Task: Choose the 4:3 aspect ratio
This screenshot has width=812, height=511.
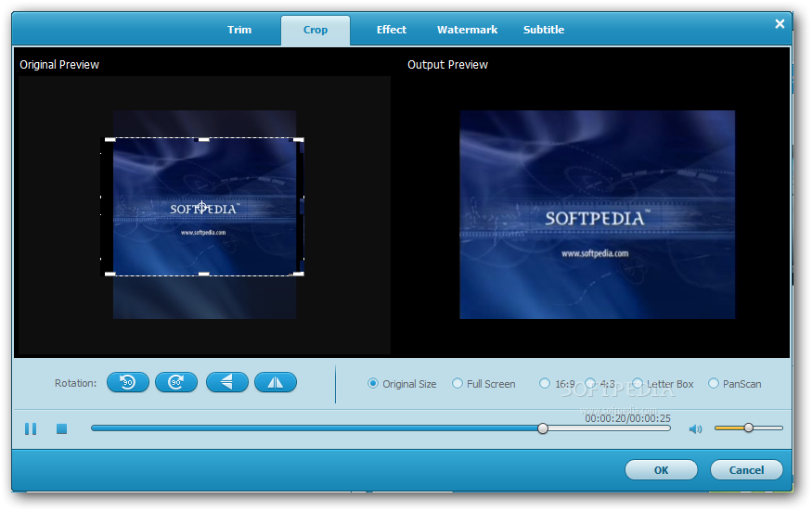Action: (x=599, y=384)
